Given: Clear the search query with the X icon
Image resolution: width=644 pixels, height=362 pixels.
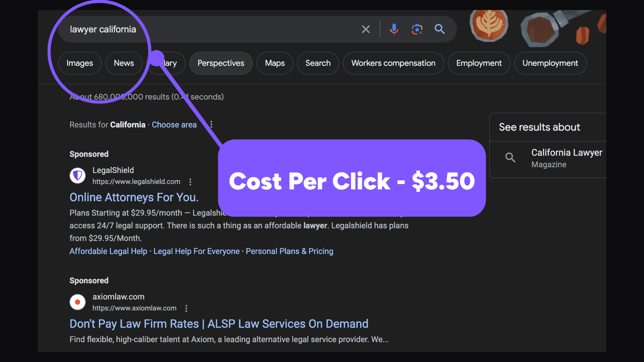Looking at the screenshot, I should pyautogui.click(x=366, y=29).
